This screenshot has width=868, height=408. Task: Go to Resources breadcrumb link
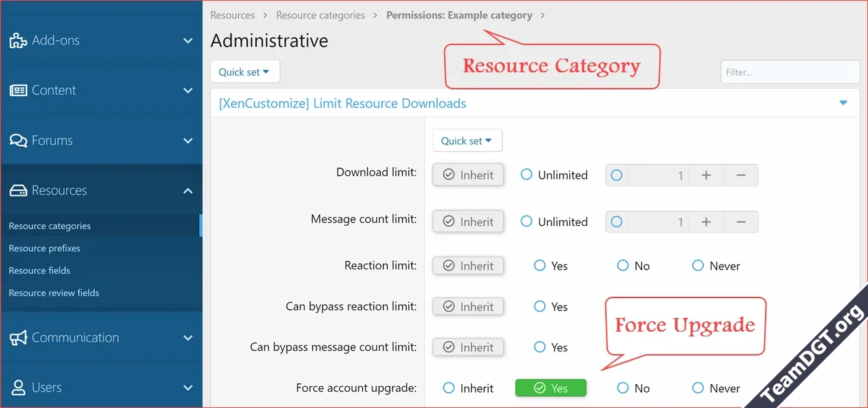pyautogui.click(x=233, y=15)
